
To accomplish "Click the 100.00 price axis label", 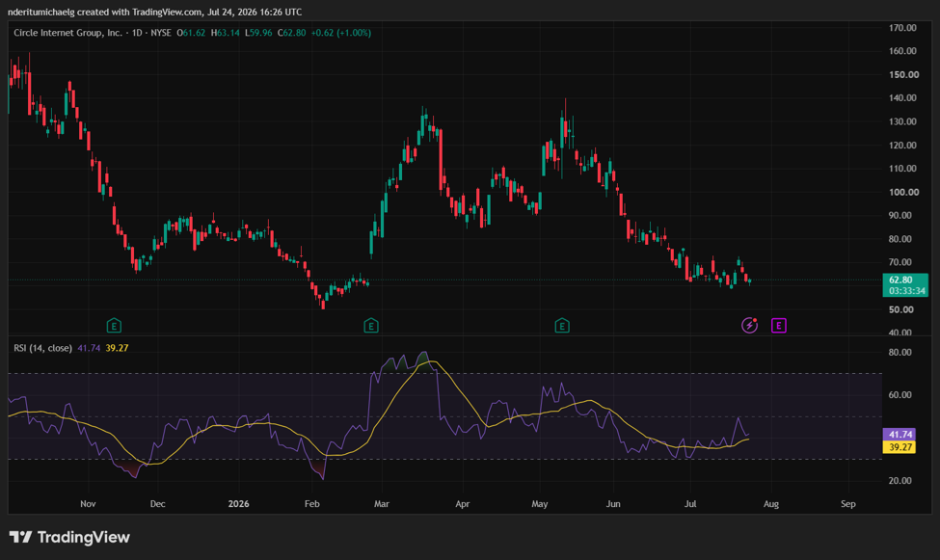I will (x=903, y=193).
